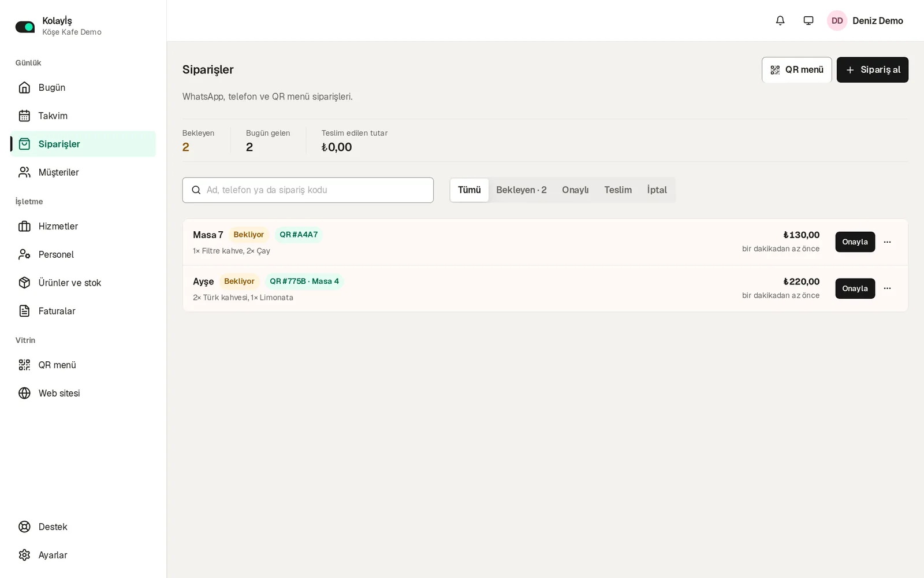This screenshot has height=578, width=924.
Task: Approve Ayşe order with Onayla
Action: point(855,288)
